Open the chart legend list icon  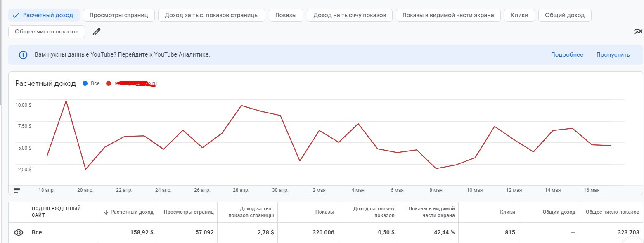17,190
